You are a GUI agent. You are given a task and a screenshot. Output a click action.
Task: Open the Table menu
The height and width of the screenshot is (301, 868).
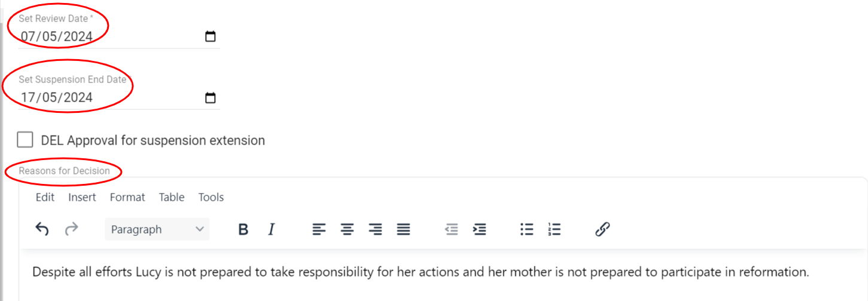pos(172,197)
